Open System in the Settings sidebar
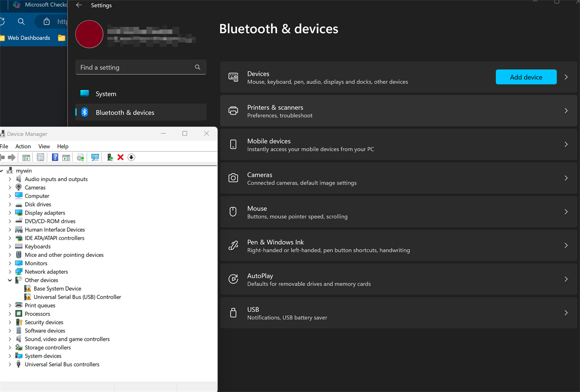This screenshot has width=580, height=392. click(106, 94)
